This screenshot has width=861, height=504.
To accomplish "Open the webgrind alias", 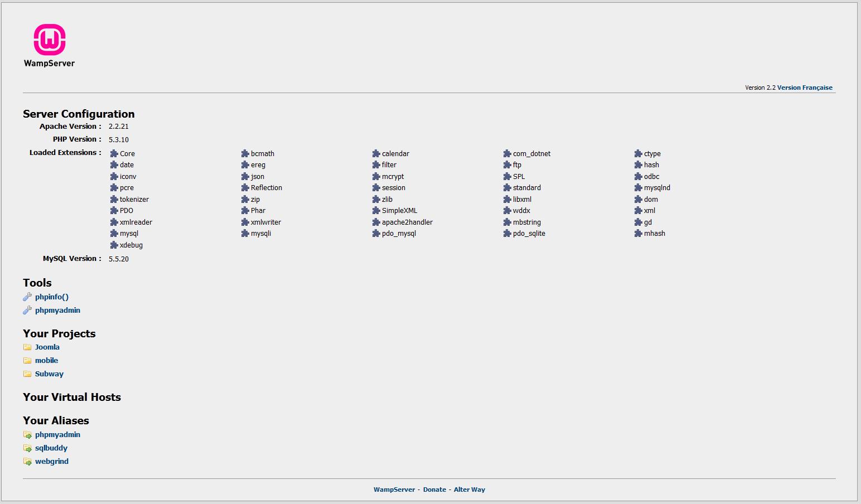I will 52,461.
